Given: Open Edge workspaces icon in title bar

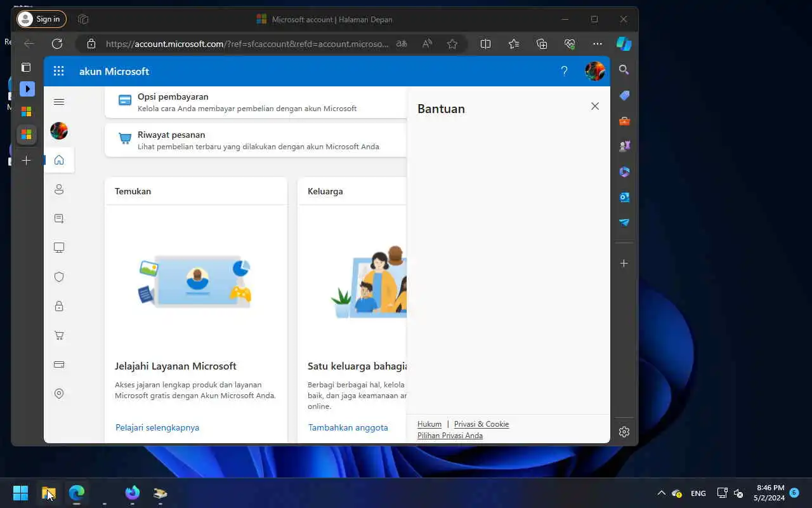Looking at the screenshot, I should click(x=82, y=19).
